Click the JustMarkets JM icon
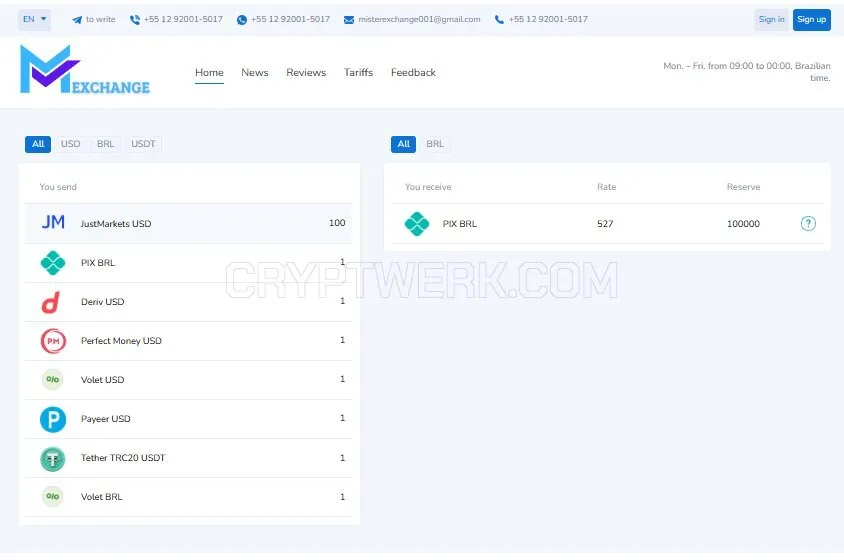844x560 pixels. click(x=53, y=222)
